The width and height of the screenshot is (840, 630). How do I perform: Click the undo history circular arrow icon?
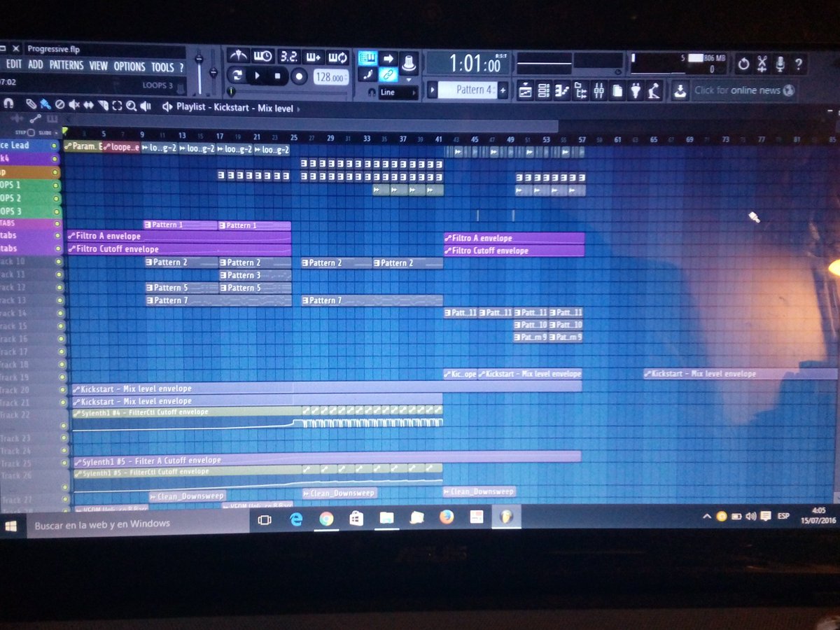[x=743, y=64]
